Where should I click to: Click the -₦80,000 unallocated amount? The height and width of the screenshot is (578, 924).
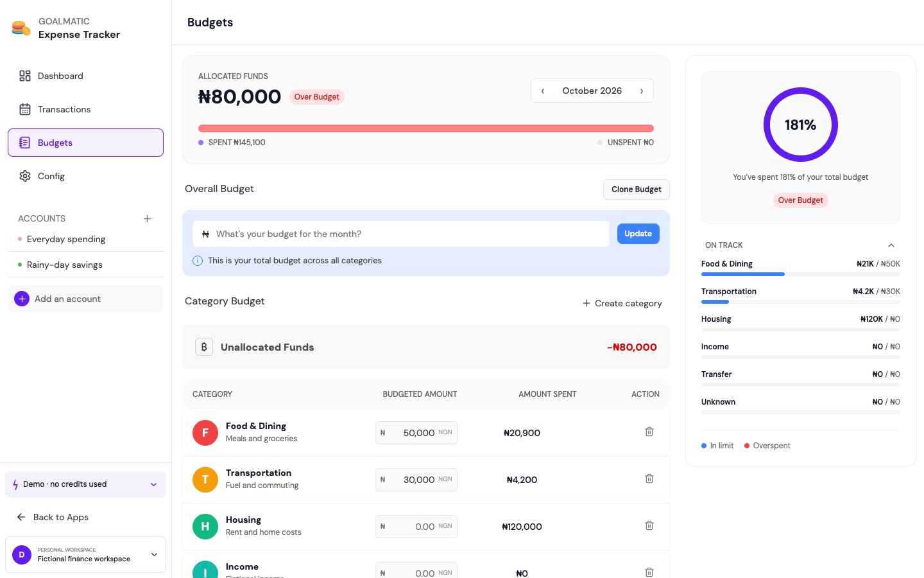(x=632, y=347)
